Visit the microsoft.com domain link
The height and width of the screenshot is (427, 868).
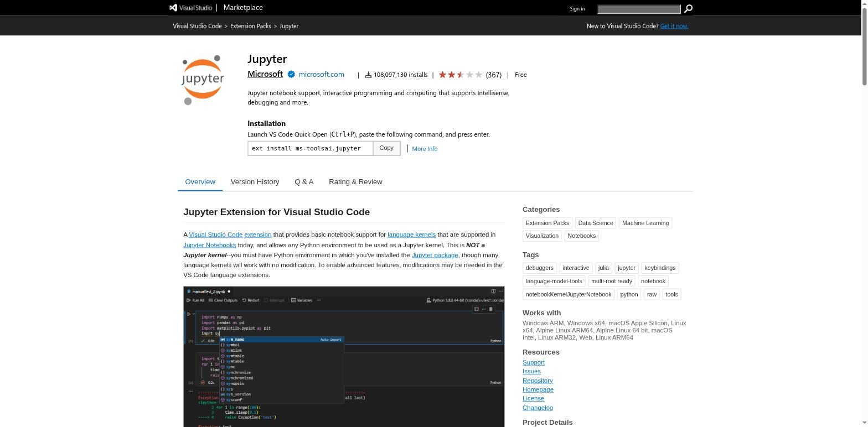(x=321, y=74)
